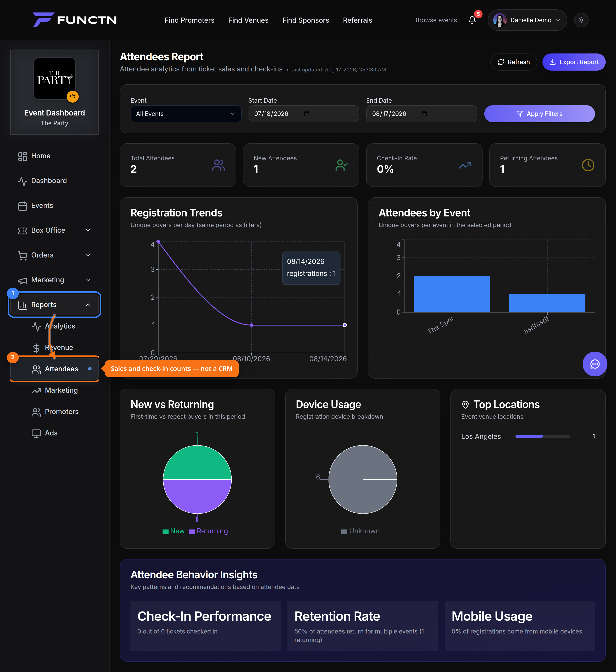Viewport: 616px width, 672px height.
Task: Toggle the Returning legend swatch
Action: [x=192, y=531]
